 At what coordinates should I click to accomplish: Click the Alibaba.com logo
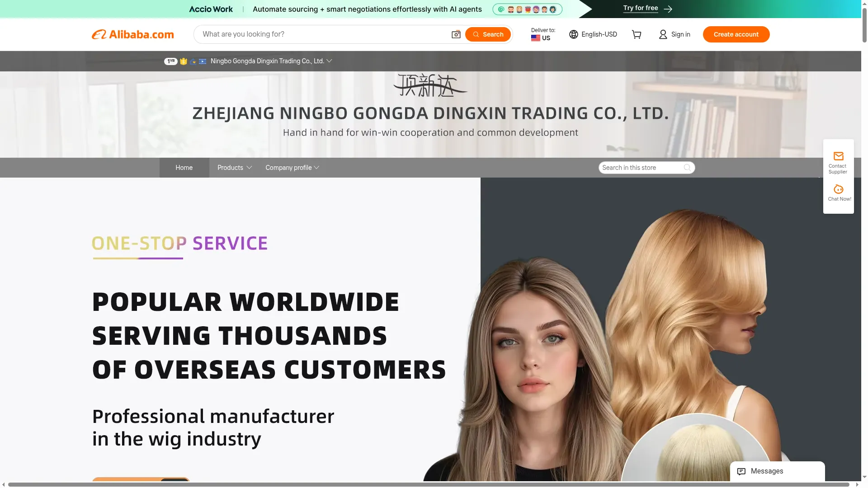click(132, 34)
